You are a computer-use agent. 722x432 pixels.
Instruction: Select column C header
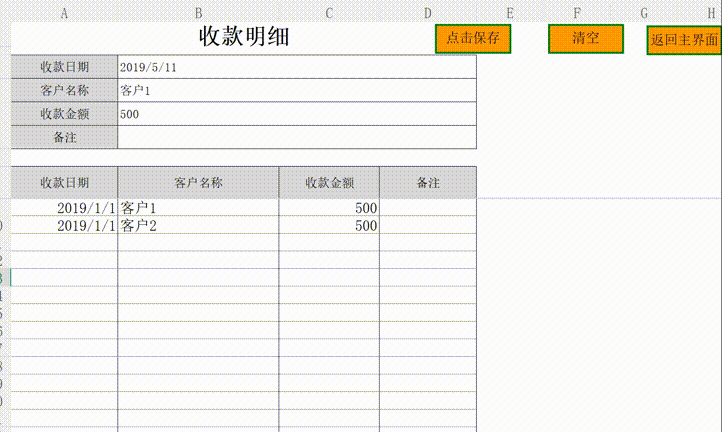pyautogui.click(x=329, y=13)
